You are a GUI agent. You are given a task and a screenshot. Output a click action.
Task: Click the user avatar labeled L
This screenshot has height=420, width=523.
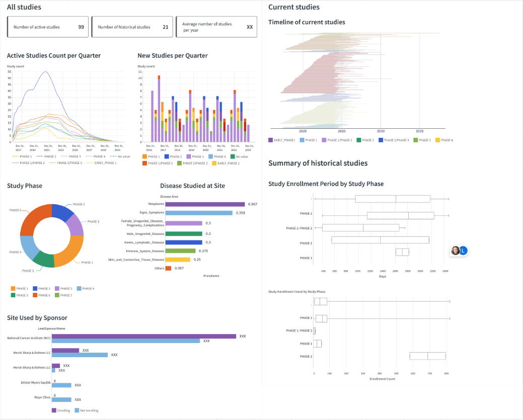click(x=464, y=250)
